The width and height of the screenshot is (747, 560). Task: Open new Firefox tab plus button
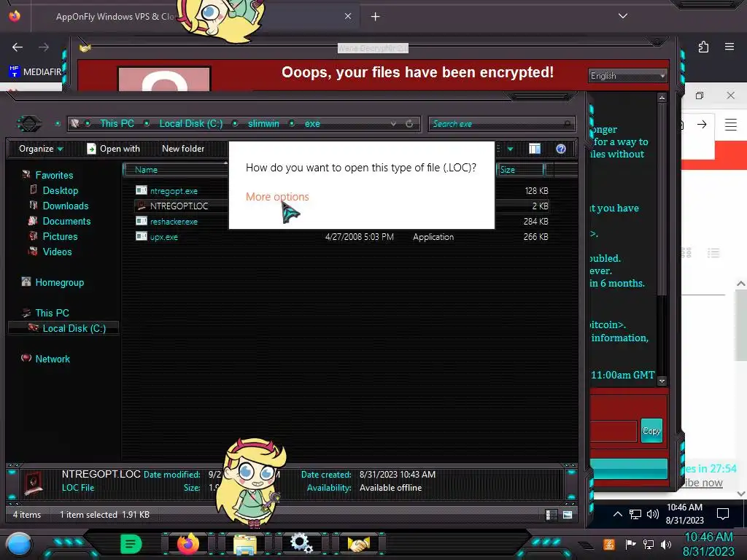(x=376, y=17)
